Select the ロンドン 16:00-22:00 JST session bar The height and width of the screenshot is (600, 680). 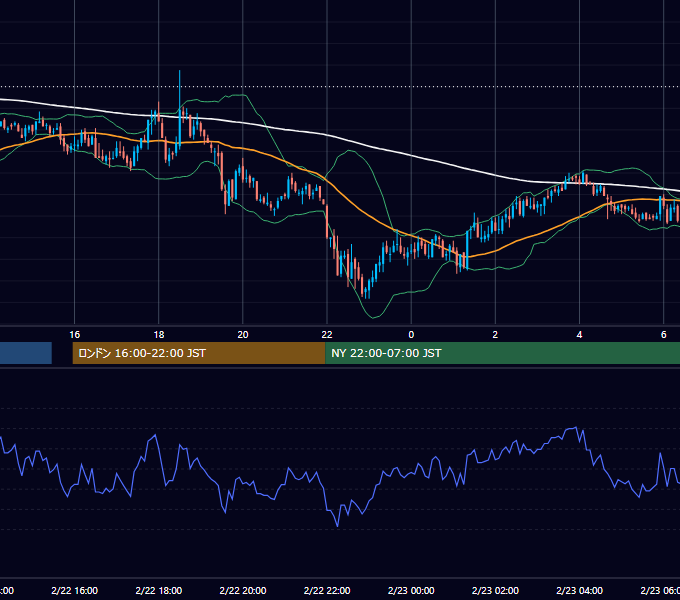coord(199,353)
